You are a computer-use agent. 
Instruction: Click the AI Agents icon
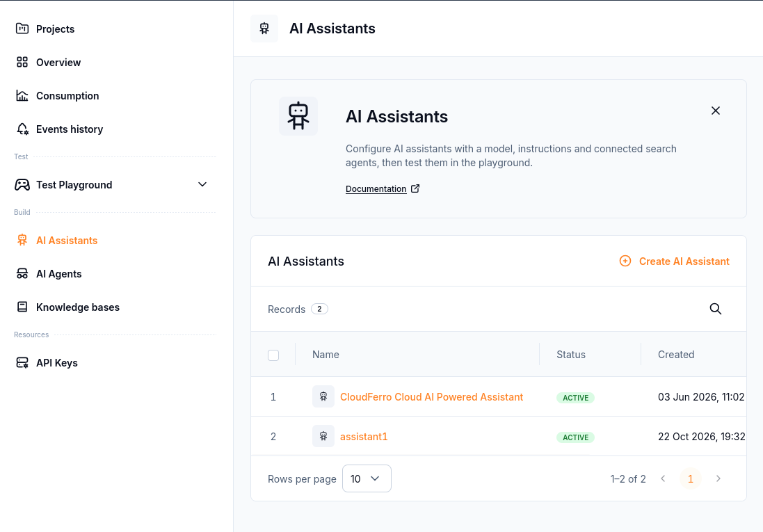click(22, 273)
